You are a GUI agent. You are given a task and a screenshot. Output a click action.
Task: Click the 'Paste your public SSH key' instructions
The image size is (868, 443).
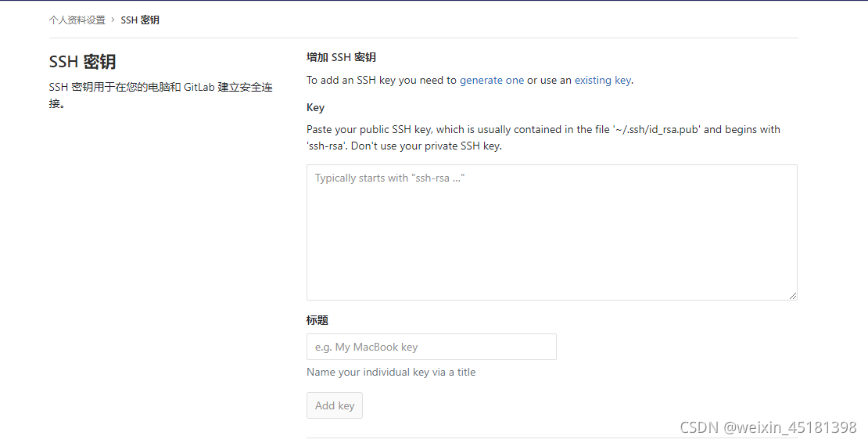(543, 138)
